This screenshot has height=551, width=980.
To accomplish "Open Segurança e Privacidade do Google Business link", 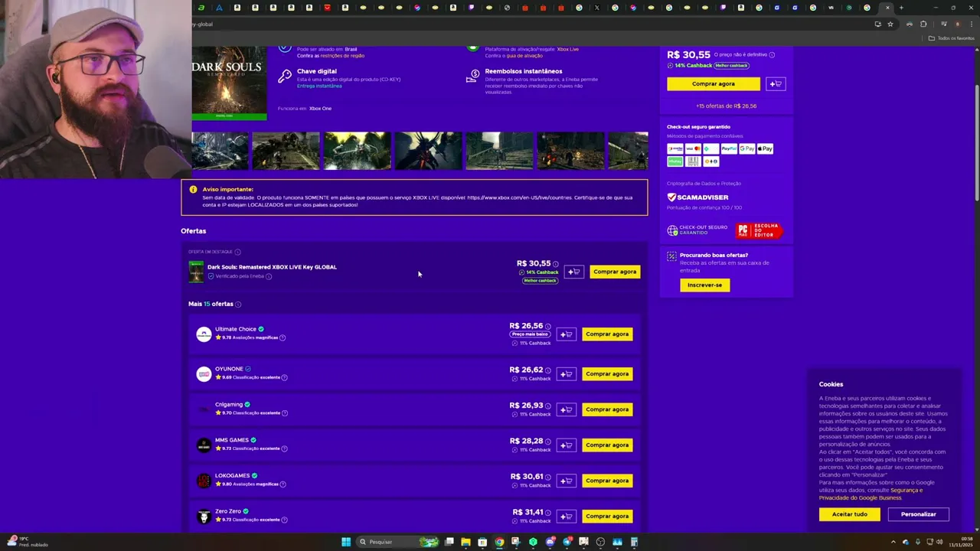I will click(871, 494).
